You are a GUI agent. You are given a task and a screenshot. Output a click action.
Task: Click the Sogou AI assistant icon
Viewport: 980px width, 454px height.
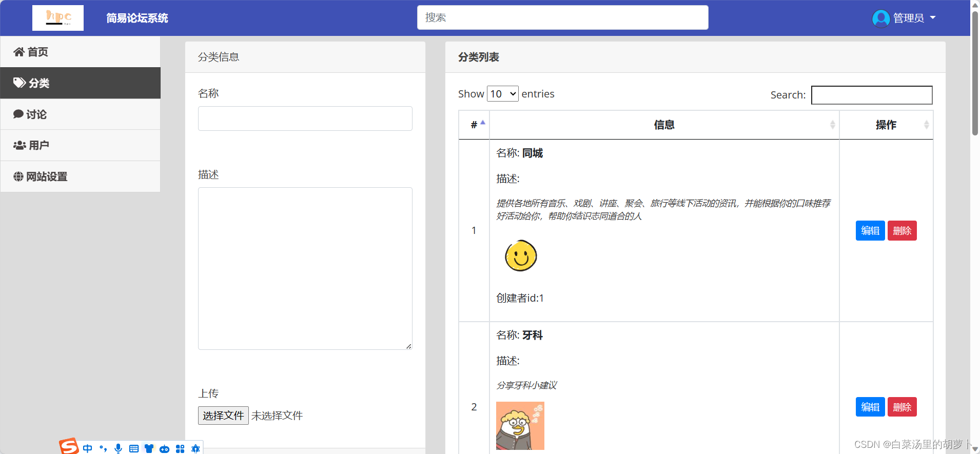point(195,448)
